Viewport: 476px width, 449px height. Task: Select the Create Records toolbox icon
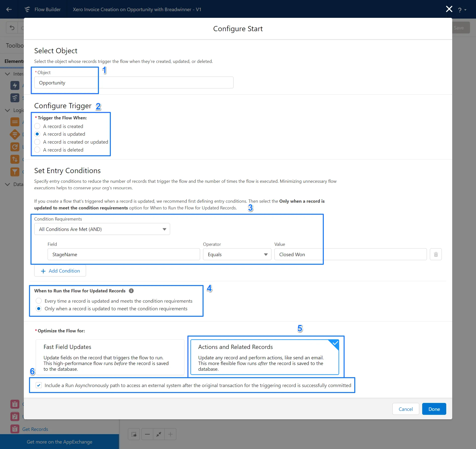tap(15, 404)
